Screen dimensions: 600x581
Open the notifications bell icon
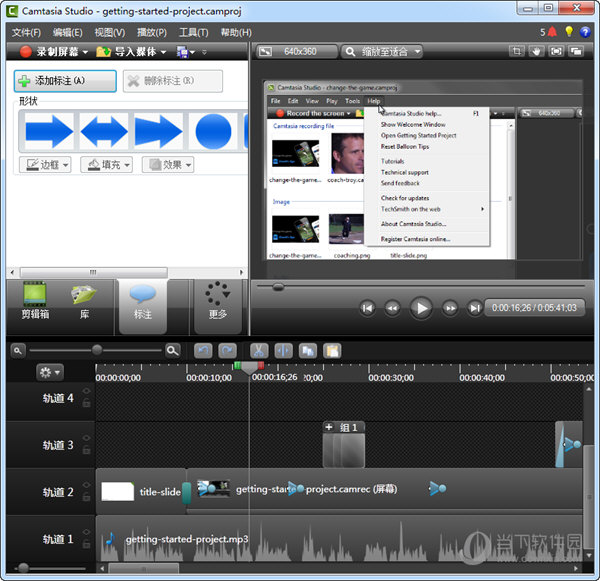552,32
